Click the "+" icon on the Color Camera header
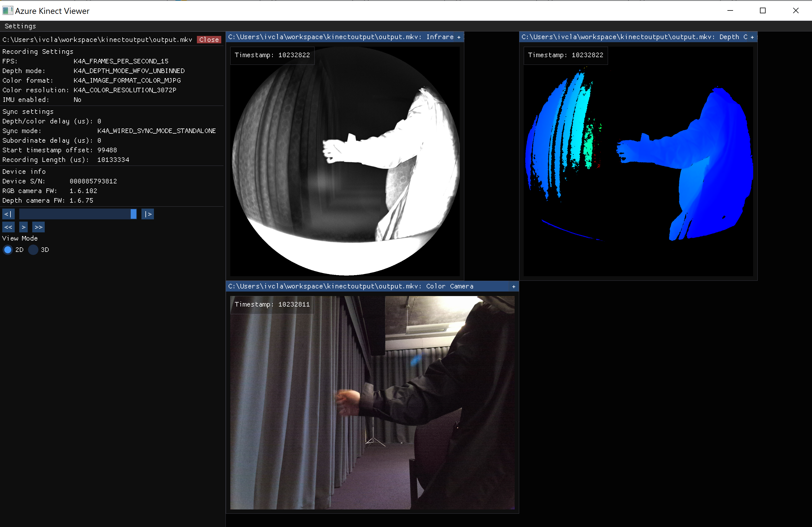Image resolution: width=812 pixels, height=527 pixels. coord(514,286)
